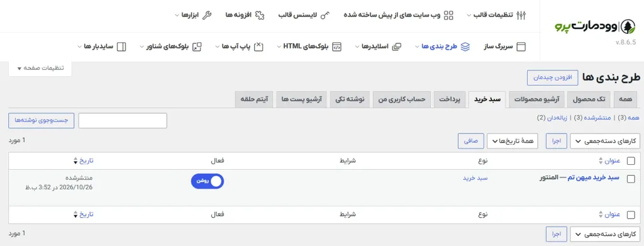Click the layouts stacked layers icon

click(x=465, y=47)
